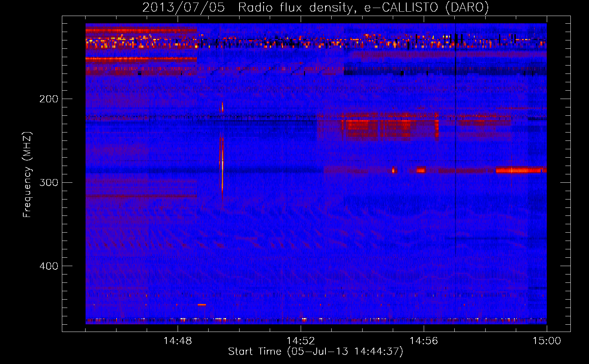Click the "Start Time (05-Jul-13 14:44:37)" axis label
This screenshot has height=364, width=589.
click(x=316, y=352)
